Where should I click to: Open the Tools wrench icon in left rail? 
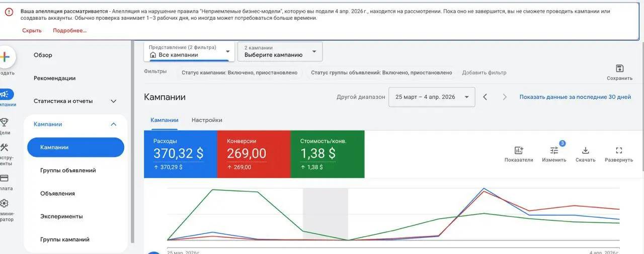coord(5,148)
